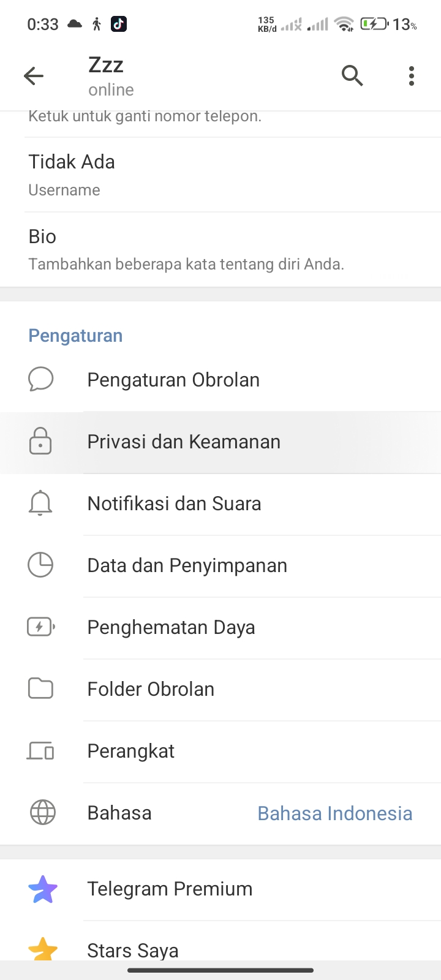This screenshot has height=980, width=441.
Task: Open Stars Saya
Action: click(x=133, y=950)
